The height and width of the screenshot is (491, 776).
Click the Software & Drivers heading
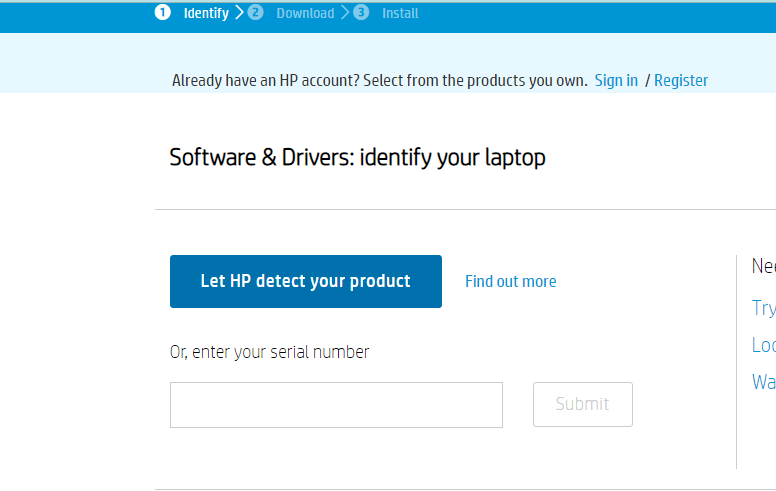357,158
